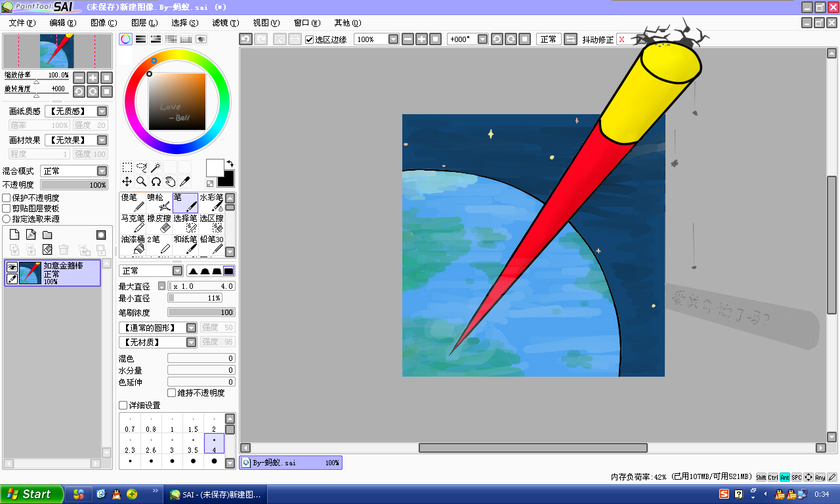Select the 喷枪 (Airbrush) tool
Viewport: 840px width, 504px height.
point(159,203)
